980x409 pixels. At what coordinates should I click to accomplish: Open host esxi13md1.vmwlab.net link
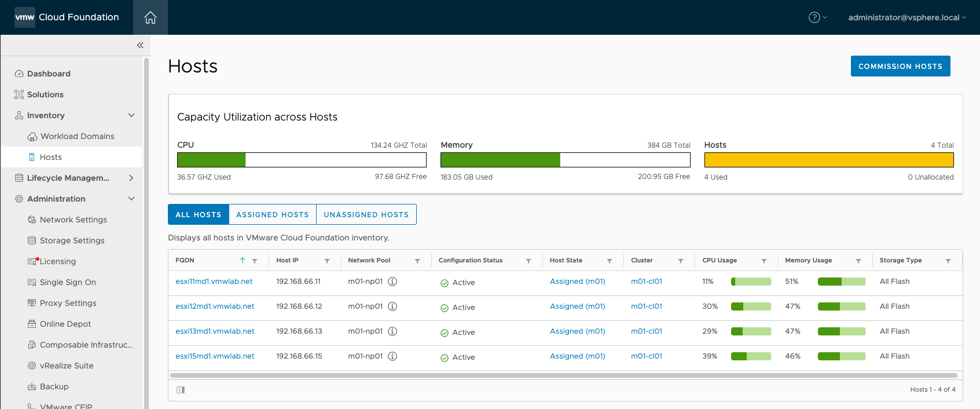click(215, 331)
